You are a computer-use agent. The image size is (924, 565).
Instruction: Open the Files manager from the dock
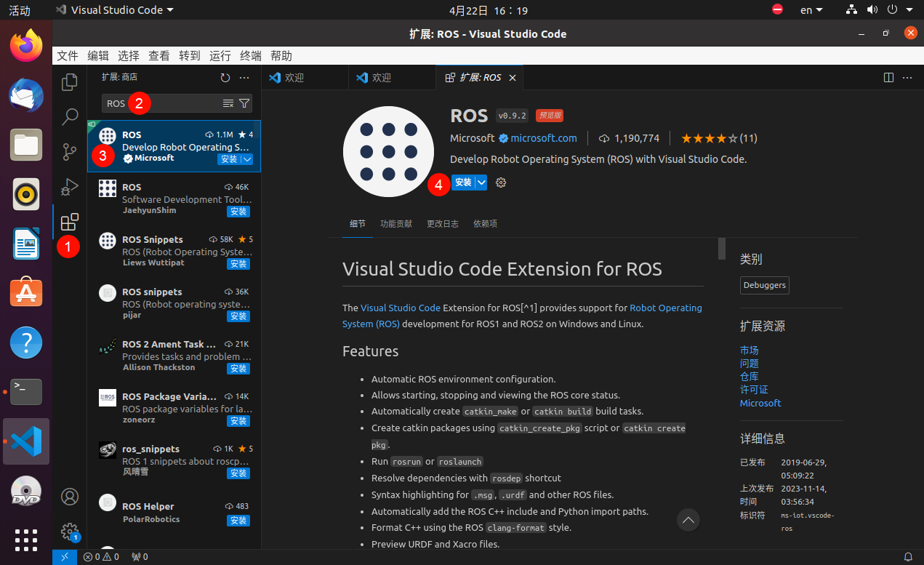click(x=26, y=144)
